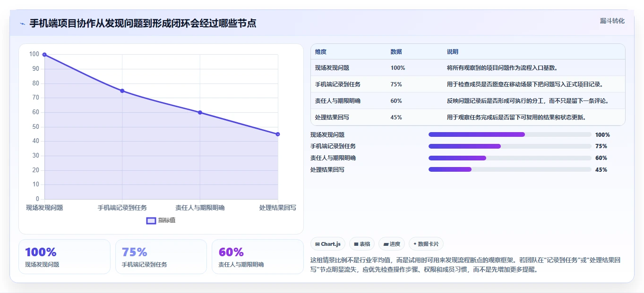644x293 pixels.
Task: Click the 责任人与期限明确 table row cell
Action: [338, 101]
